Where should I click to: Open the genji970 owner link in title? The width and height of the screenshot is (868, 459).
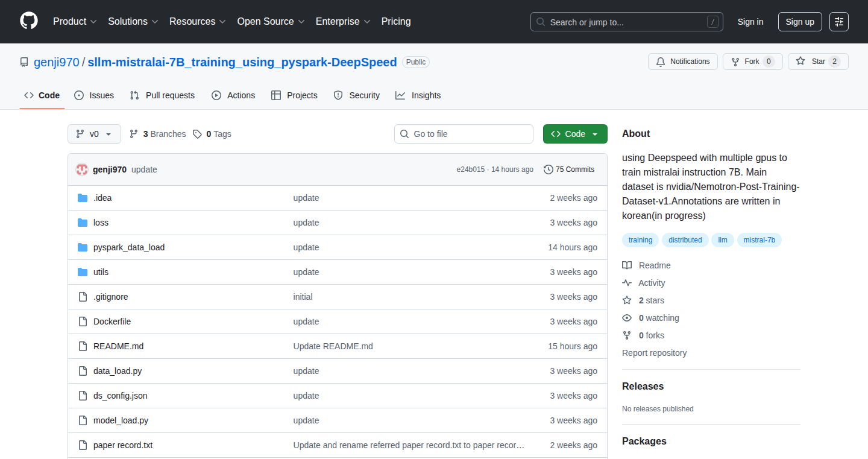tap(57, 62)
